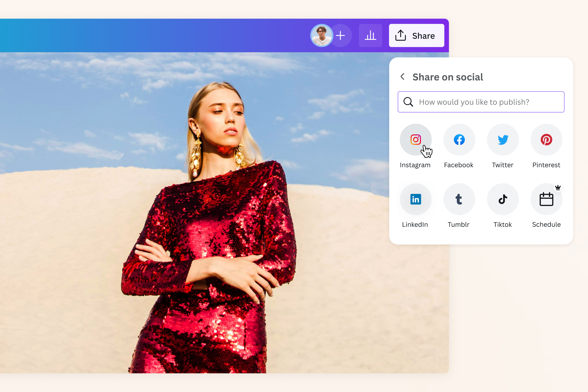
Task: Select the Twitter bird icon
Action: point(503,140)
